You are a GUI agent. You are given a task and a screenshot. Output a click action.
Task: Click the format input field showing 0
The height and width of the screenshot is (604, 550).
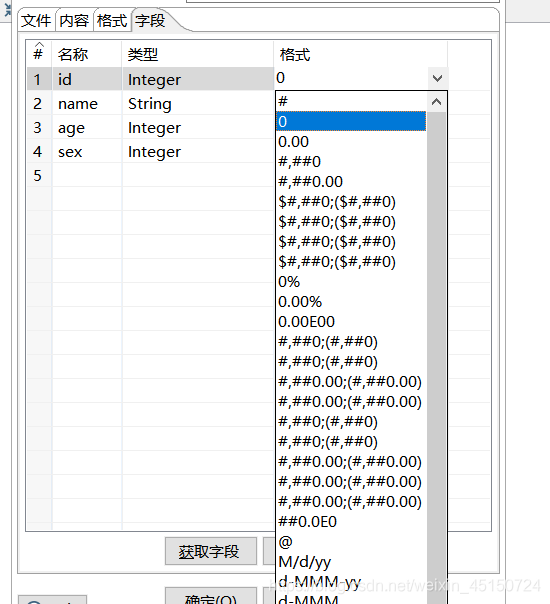pyautogui.click(x=351, y=78)
